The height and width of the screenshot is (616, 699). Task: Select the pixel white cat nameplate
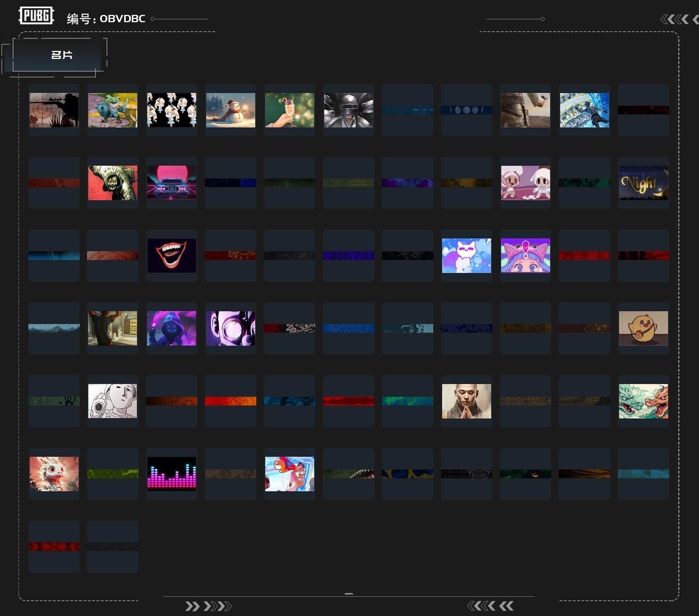(466, 255)
